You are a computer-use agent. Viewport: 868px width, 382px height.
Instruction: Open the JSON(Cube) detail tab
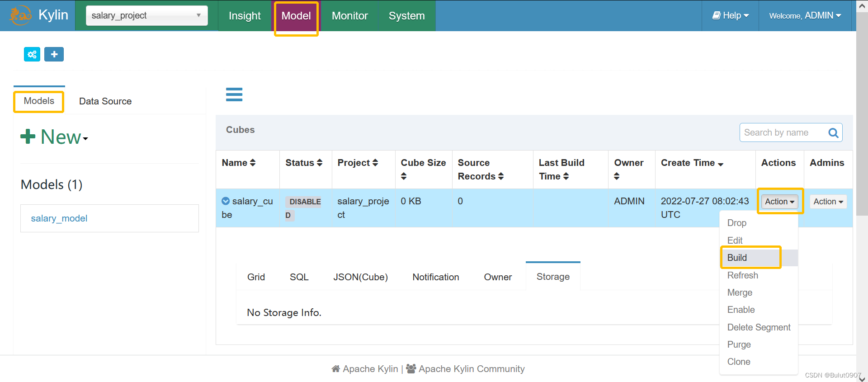click(x=360, y=277)
